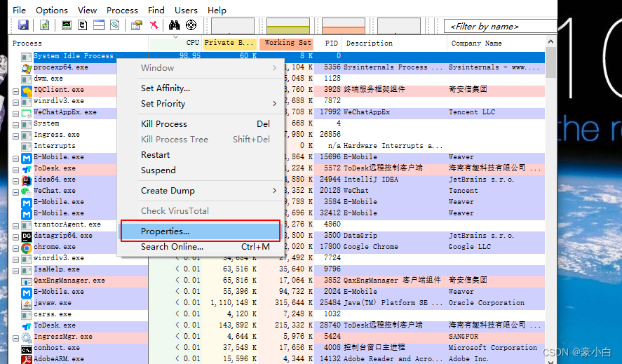
Task: Open the Options menu
Action: pyautogui.click(x=52, y=11)
